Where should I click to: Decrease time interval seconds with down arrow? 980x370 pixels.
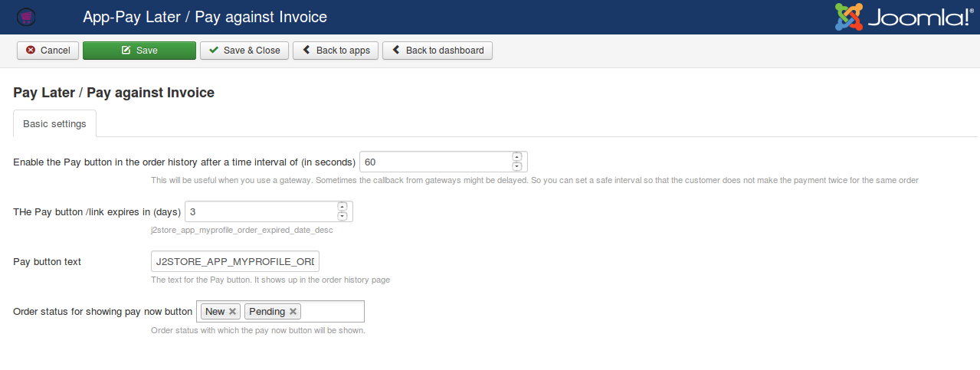[x=516, y=166]
